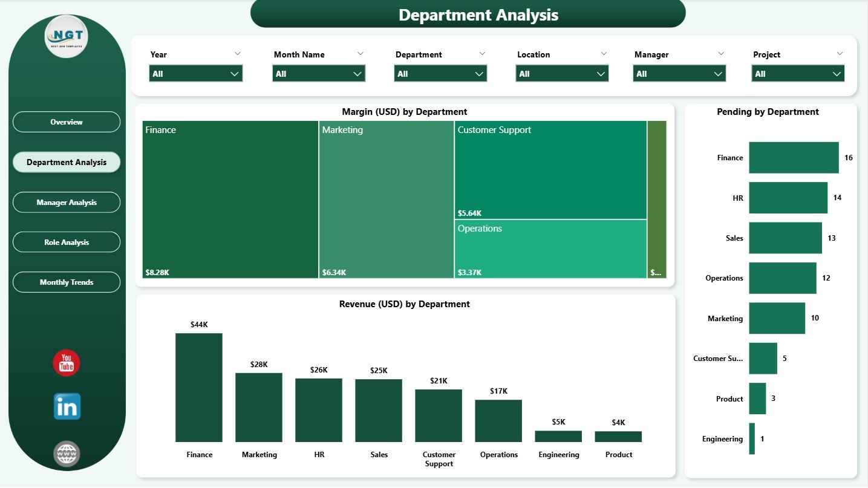Image resolution: width=868 pixels, height=488 pixels.
Task: Go to Monthly Trends page
Action: pos(67,282)
